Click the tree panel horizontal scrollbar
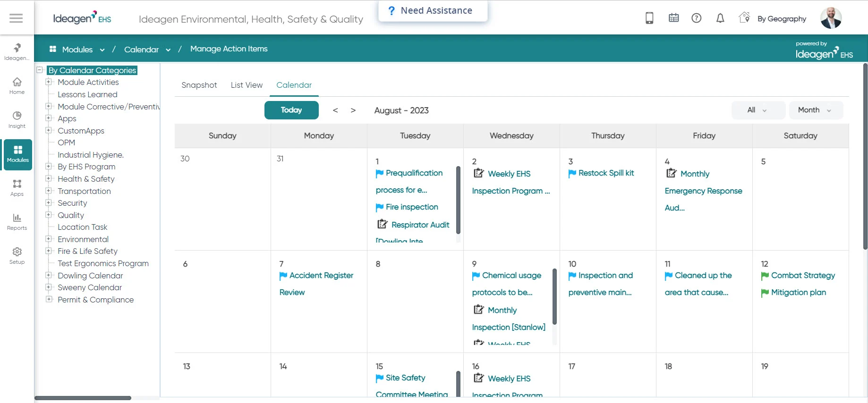The width and height of the screenshot is (868, 403). coord(83,398)
